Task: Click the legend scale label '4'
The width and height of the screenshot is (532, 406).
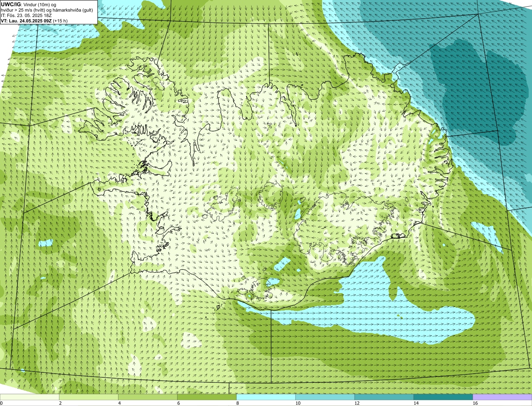Action: [x=119, y=403]
